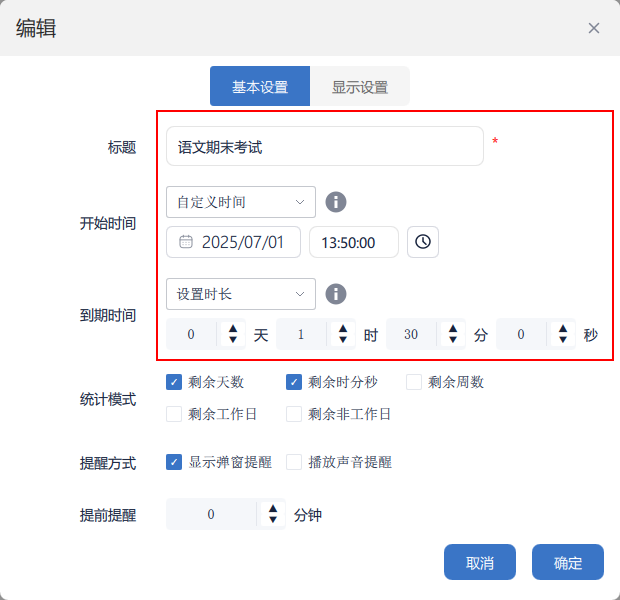The height and width of the screenshot is (600, 620).
Task: Toggle the 播放声音提醒 checkbox
Action: pos(294,462)
